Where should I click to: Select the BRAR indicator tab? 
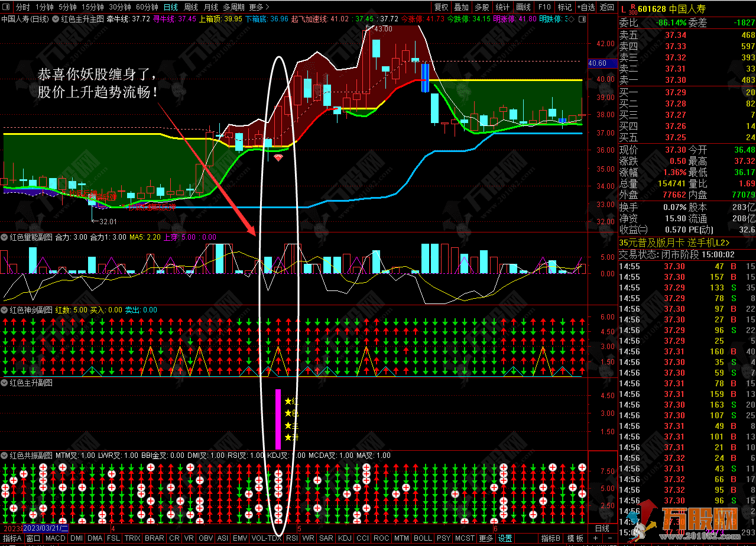tap(154, 539)
